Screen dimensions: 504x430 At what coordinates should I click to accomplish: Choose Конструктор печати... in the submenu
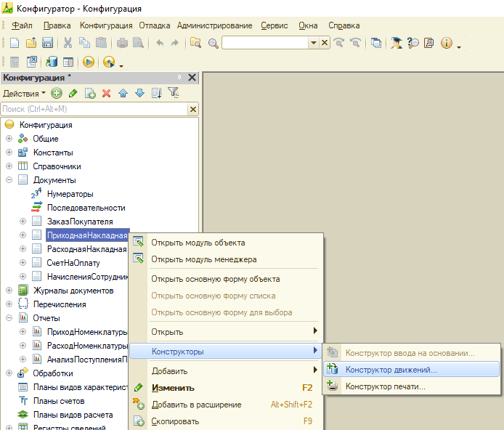411,386
